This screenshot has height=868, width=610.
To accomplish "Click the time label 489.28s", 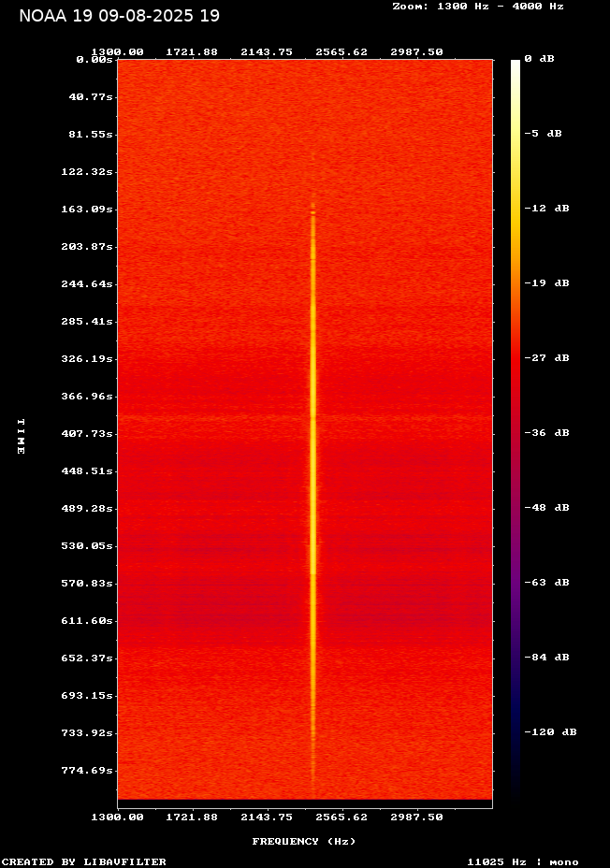I will tap(87, 509).
